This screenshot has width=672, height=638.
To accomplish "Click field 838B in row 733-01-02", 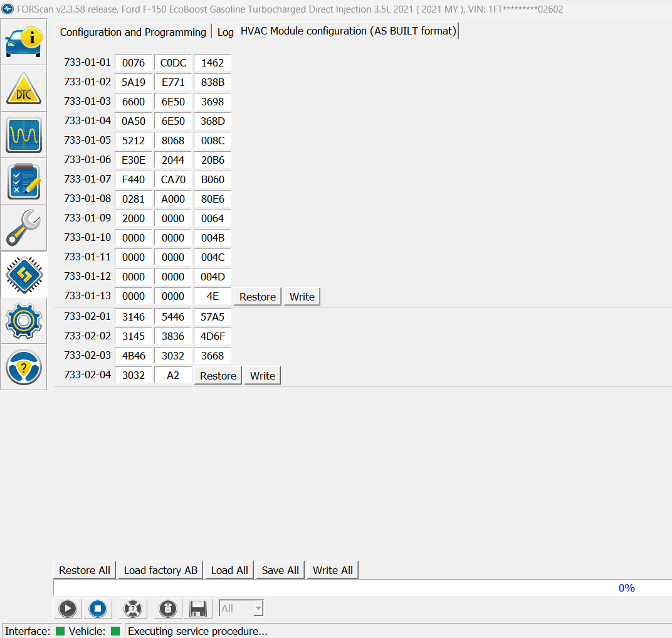I will pos(213,82).
